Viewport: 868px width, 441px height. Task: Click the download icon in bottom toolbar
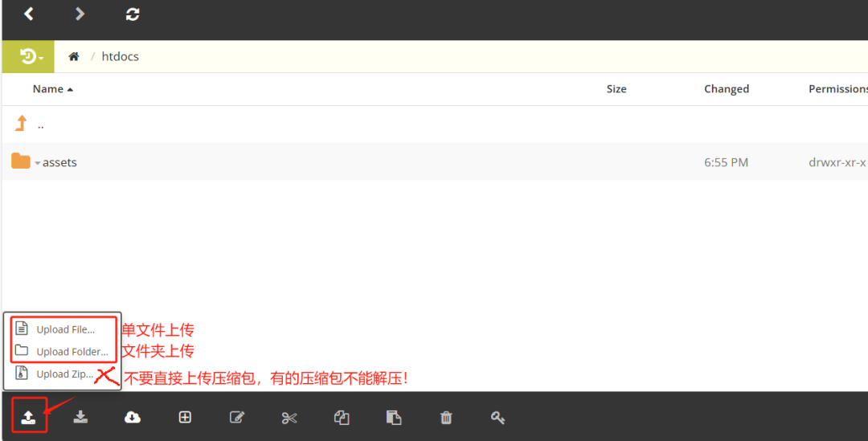click(x=80, y=417)
